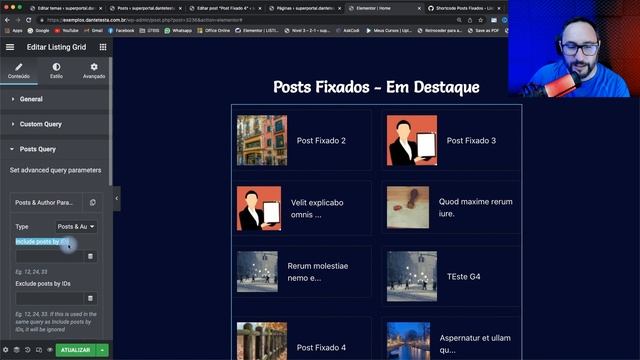
Task: Click the browser zoom magnifier icon
Action: 459,20
